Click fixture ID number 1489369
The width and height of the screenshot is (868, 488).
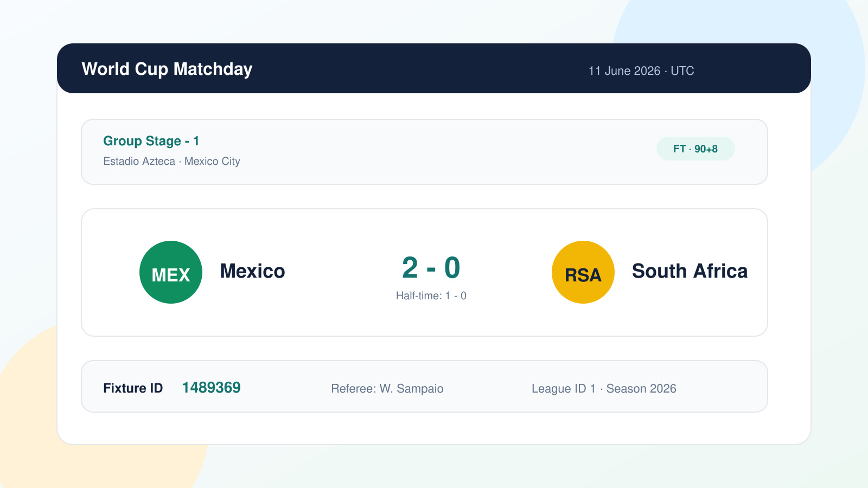tap(211, 388)
